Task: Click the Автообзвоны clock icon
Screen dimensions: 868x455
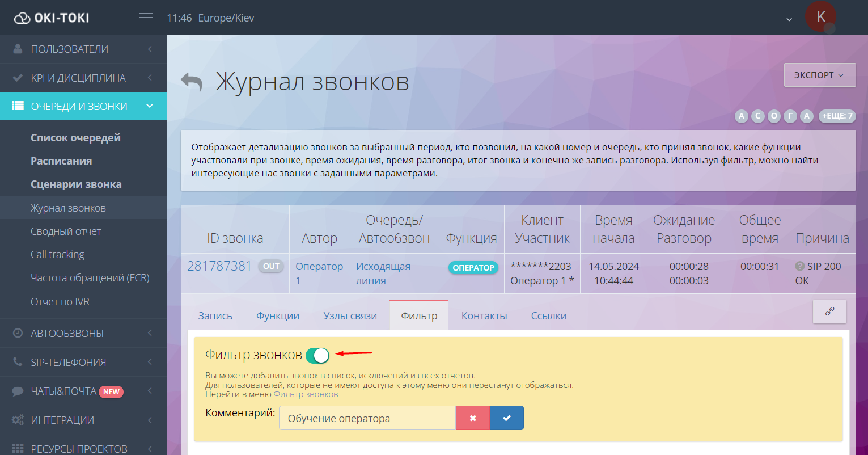Action: coord(18,333)
